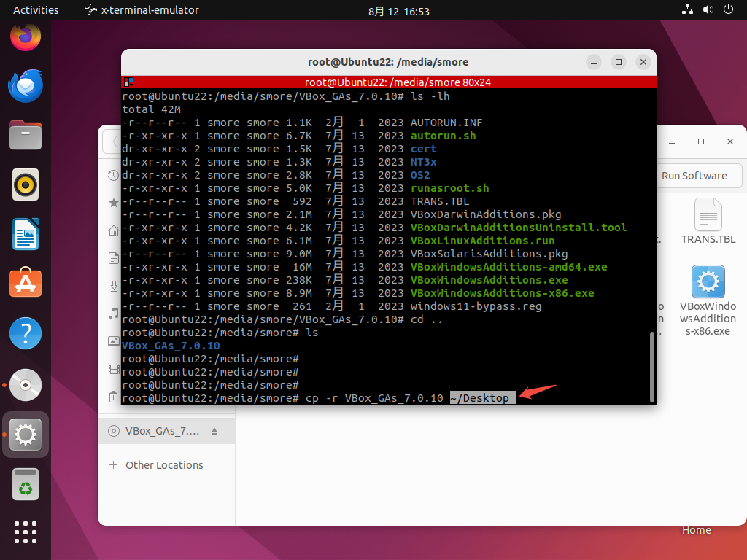Launch LibreOffice Writer from the dock

point(26,234)
